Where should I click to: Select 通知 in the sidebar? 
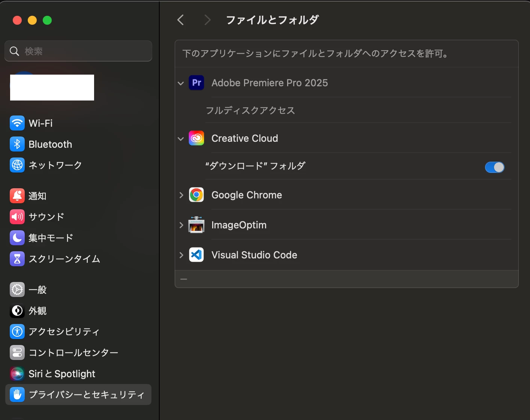pos(78,196)
